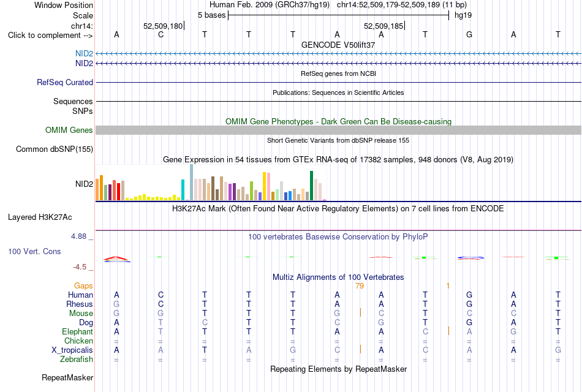Select NID2 label beside GTEx bar chart
The width and height of the screenshot is (582, 392).
coord(85,184)
